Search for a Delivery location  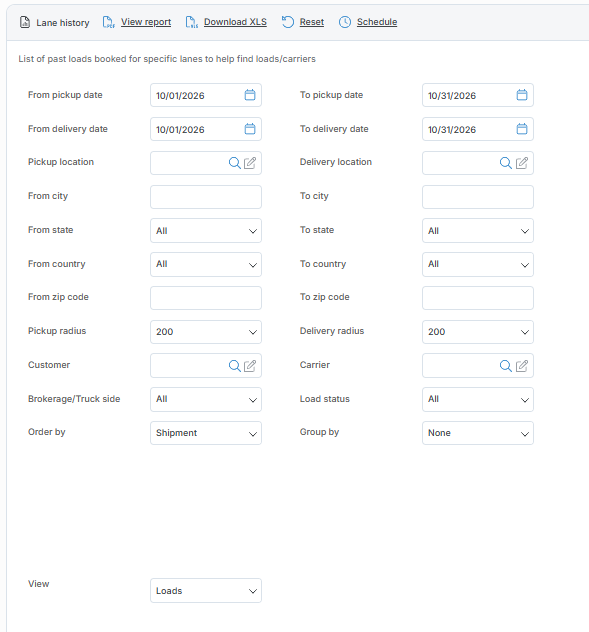tap(506, 163)
